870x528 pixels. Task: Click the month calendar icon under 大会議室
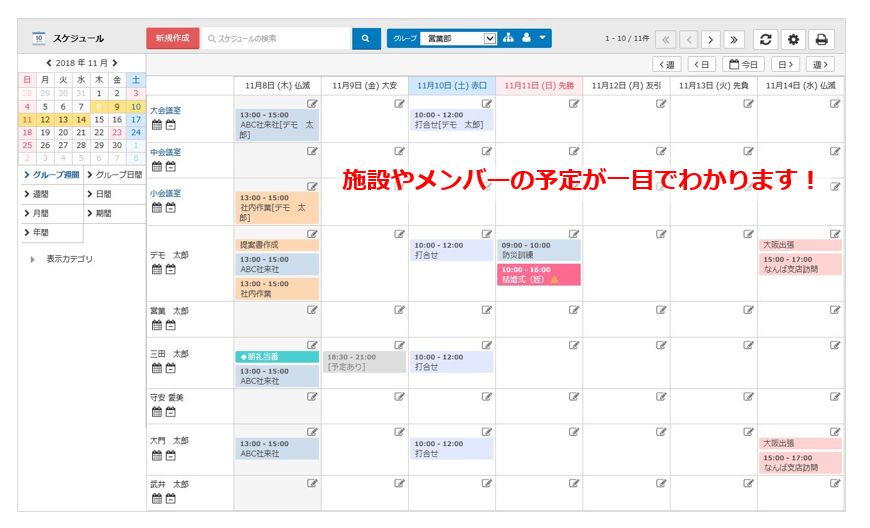[x=156, y=125]
